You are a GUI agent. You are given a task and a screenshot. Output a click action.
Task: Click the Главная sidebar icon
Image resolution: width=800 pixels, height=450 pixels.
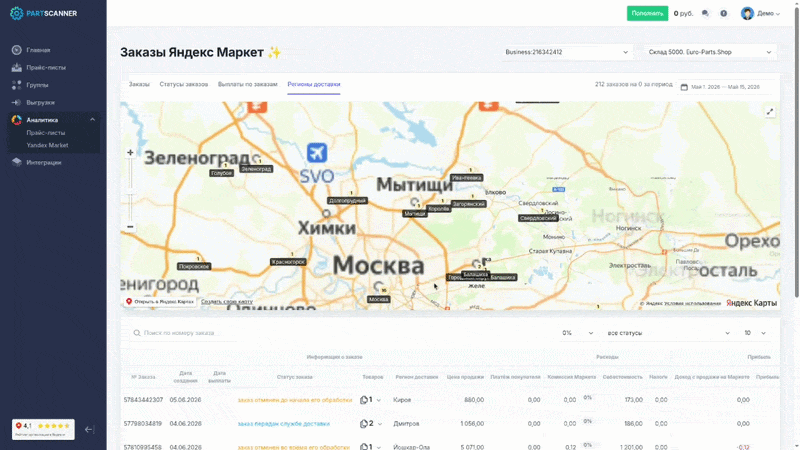16,50
